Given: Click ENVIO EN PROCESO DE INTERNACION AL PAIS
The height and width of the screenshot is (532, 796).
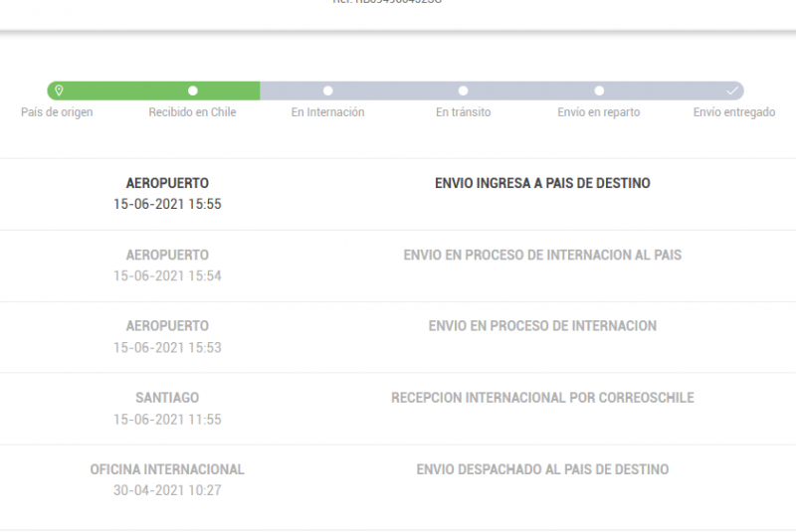Looking at the screenshot, I should pyautogui.click(x=542, y=255).
